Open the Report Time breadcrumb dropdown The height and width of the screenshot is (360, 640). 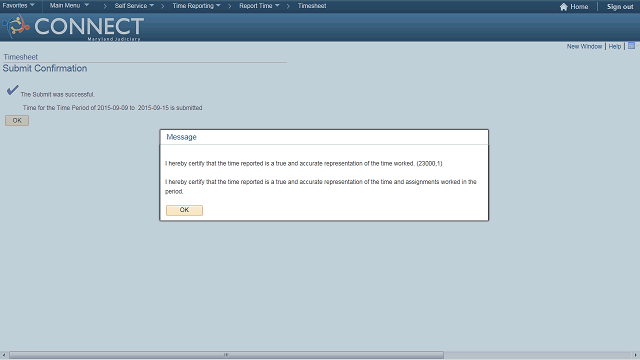coord(259,6)
